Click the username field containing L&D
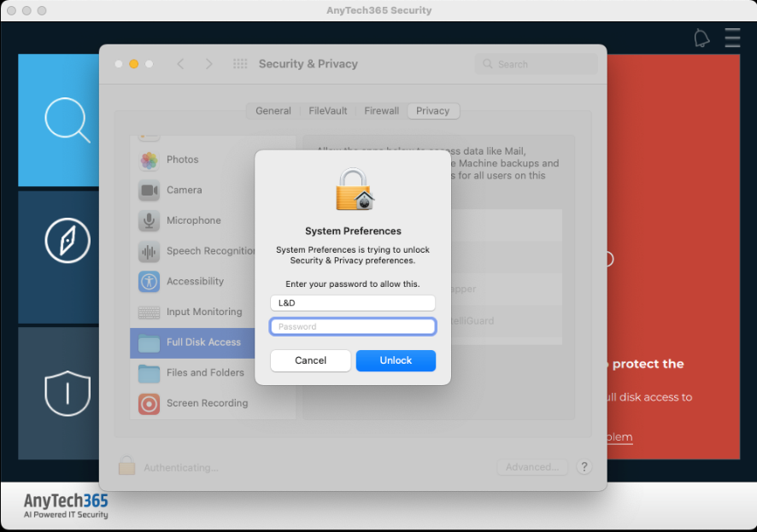Image resolution: width=757 pixels, height=532 pixels. point(353,303)
